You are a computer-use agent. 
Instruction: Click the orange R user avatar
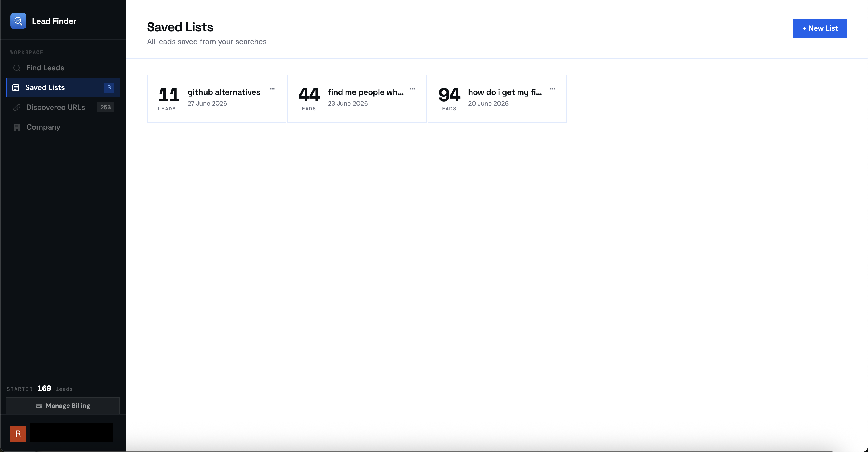point(18,434)
